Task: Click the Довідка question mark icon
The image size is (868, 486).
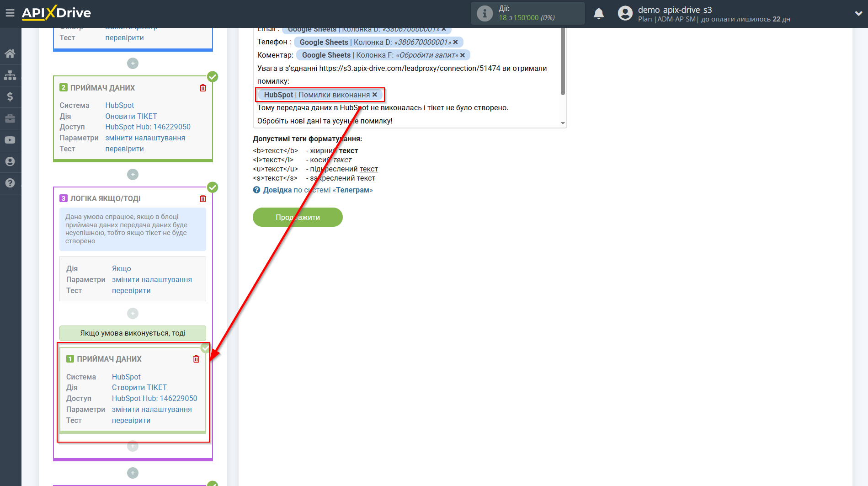Action: click(256, 190)
